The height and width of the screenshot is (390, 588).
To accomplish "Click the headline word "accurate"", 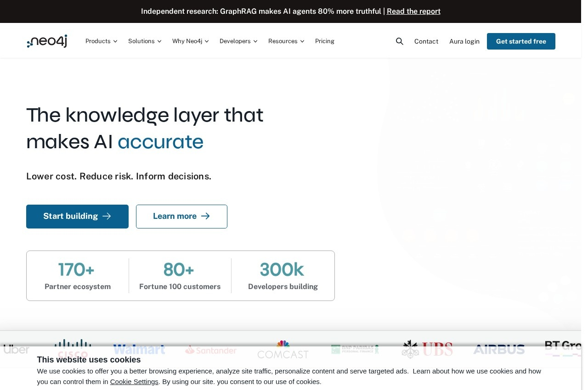I will coord(160,141).
